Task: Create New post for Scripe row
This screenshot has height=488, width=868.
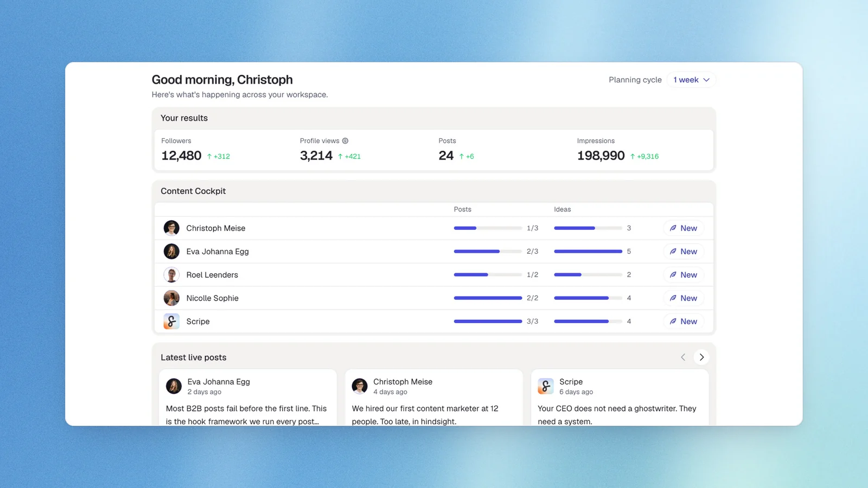Action: point(684,322)
